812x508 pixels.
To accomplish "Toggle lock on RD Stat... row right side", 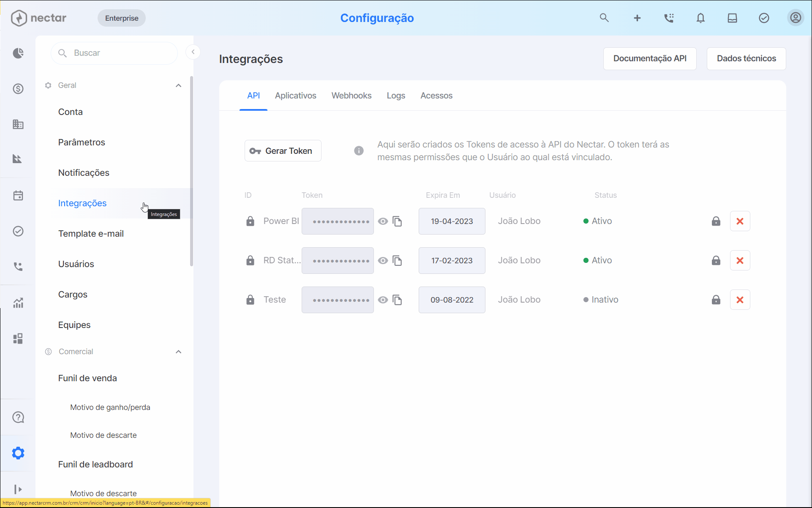I will 716,260.
